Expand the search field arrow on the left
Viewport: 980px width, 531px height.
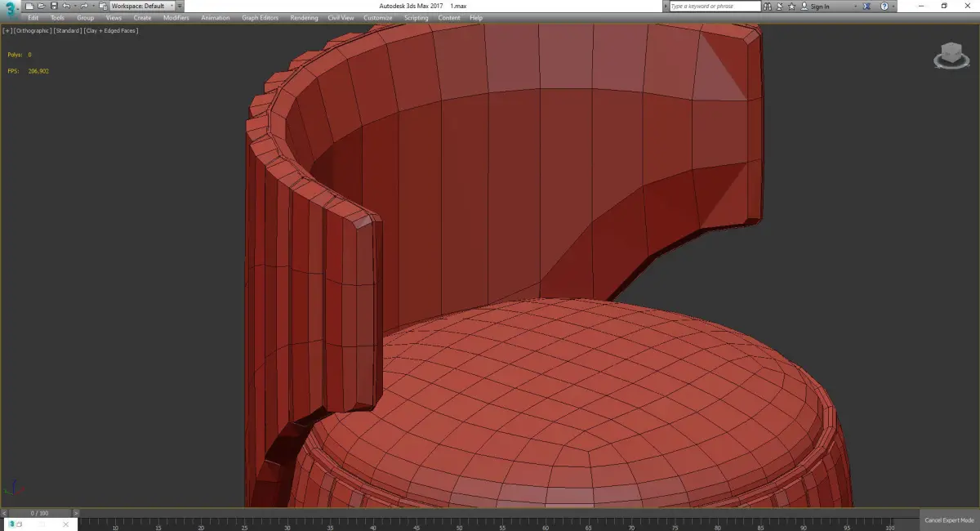tap(666, 6)
